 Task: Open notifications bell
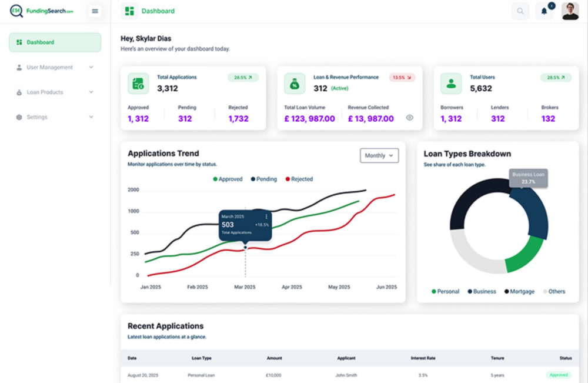point(544,11)
